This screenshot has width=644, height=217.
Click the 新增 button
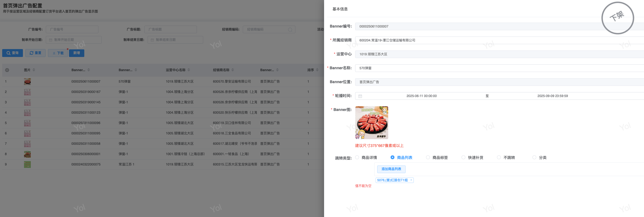point(77,53)
